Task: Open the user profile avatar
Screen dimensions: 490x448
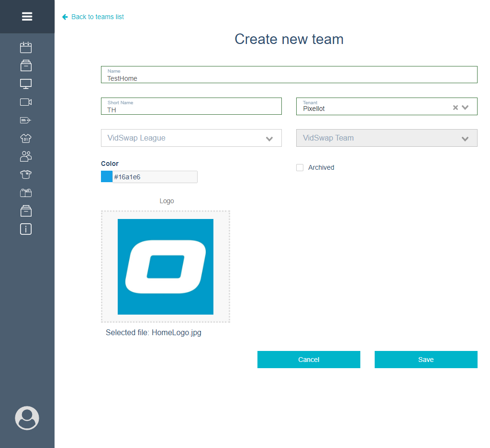Action: tap(27, 418)
